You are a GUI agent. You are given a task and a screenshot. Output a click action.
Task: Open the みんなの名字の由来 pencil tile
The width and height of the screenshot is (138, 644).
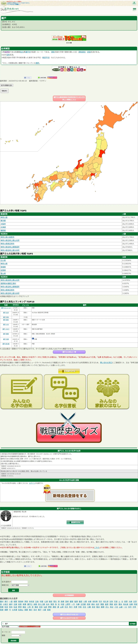click(21, 392)
